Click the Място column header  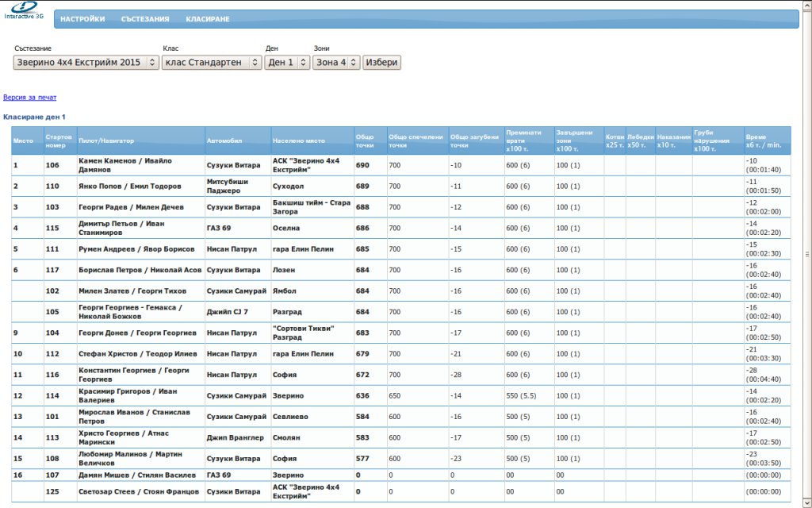point(23,140)
